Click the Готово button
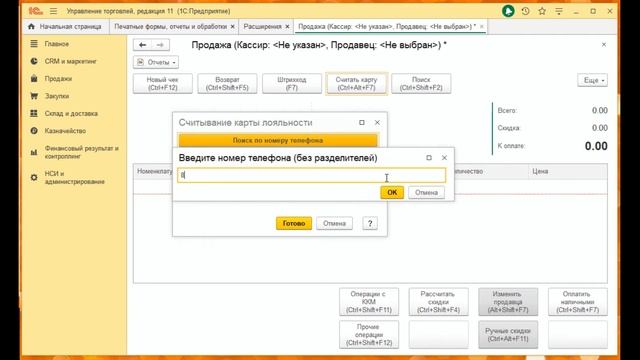The height and width of the screenshot is (360, 640). (294, 224)
